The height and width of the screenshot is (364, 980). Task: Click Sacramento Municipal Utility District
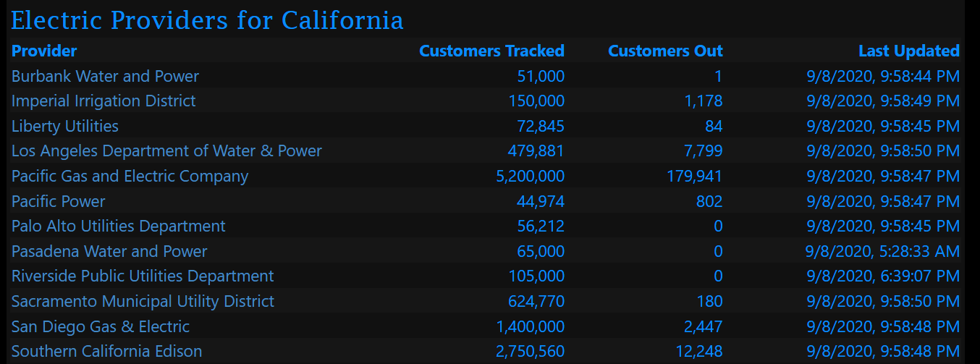tap(143, 301)
